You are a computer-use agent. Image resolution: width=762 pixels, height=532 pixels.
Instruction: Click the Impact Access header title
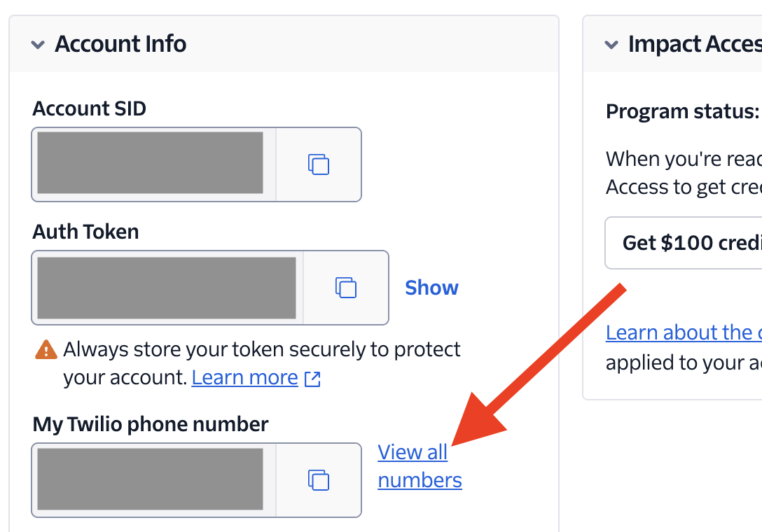point(695,43)
